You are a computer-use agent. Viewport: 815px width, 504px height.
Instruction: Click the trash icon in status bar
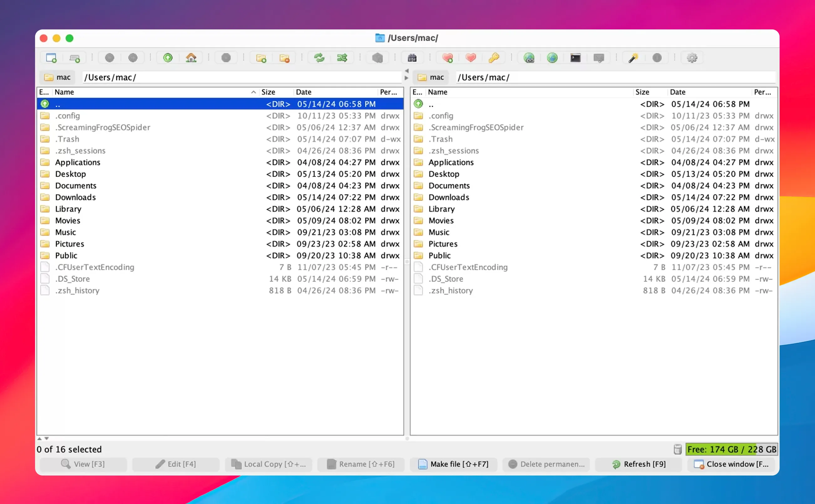tap(678, 449)
